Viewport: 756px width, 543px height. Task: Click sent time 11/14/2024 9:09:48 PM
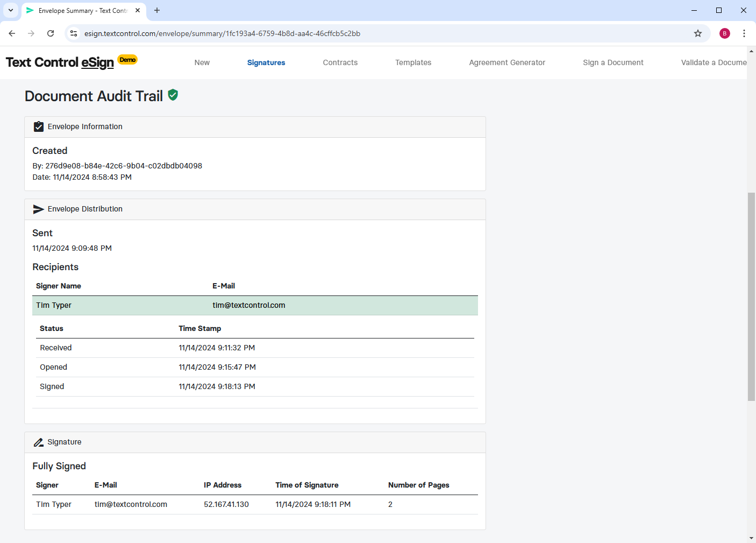pos(72,248)
